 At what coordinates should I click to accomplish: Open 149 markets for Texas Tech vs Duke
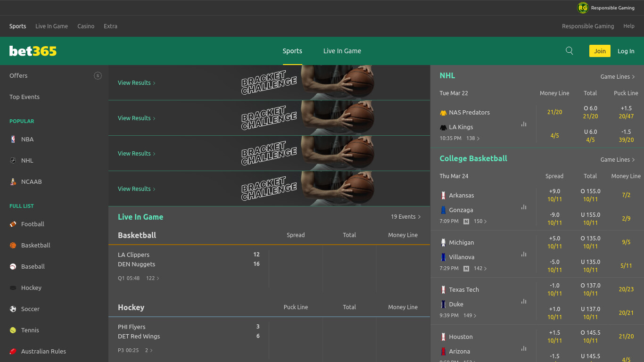tap(470, 315)
